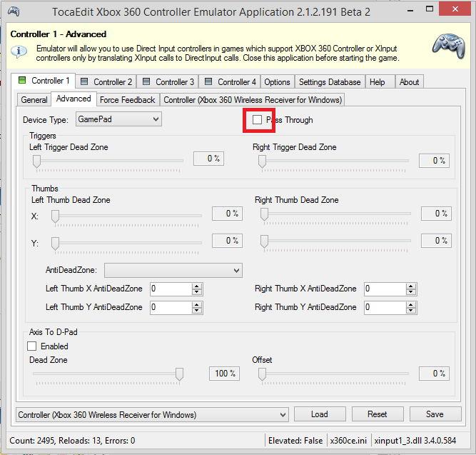Increase Left Thumb Y AntiDeadZone with up arrow
This screenshot has height=455, width=476.
197,305
